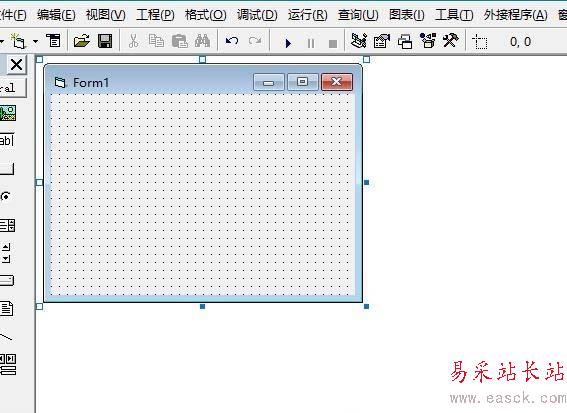Open the Menu Editor from toolbar
Image resolution: width=567 pixels, height=413 pixels.
[54, 41]
